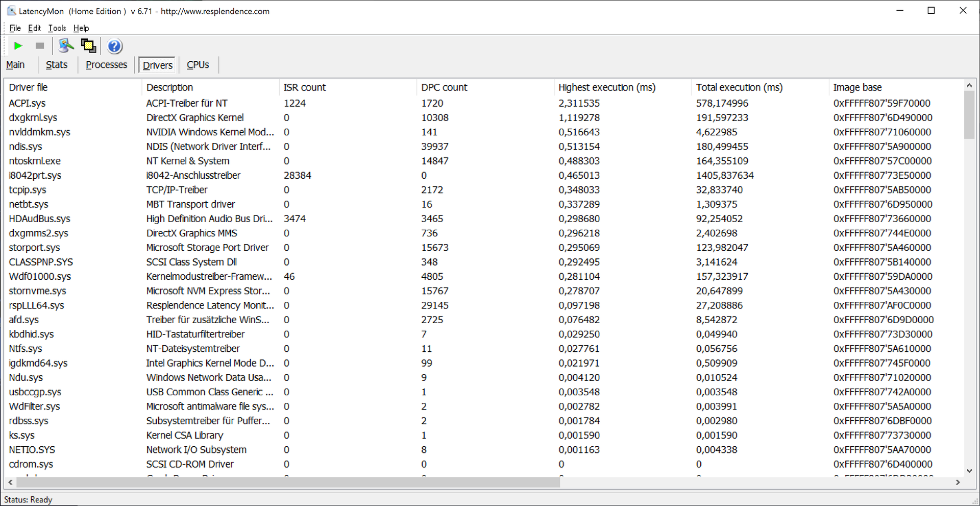
Task: Click DPC count value 39937
Action: click(x=435, y=147)
